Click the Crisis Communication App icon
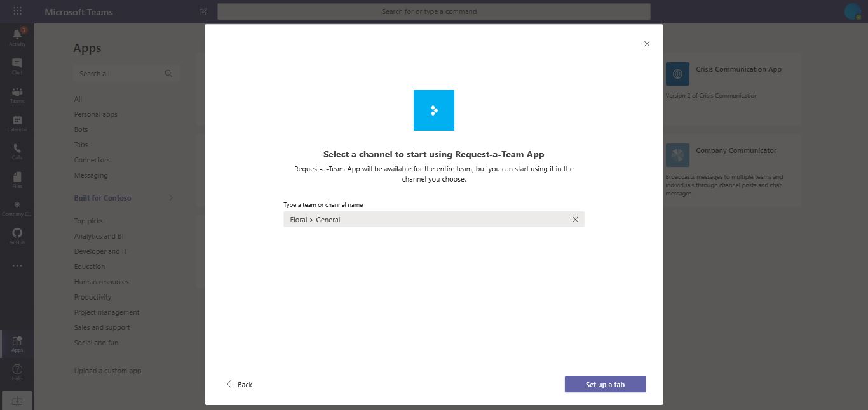Screen dimensions: 868x410 pyautogui.click(x=677, y=74)
